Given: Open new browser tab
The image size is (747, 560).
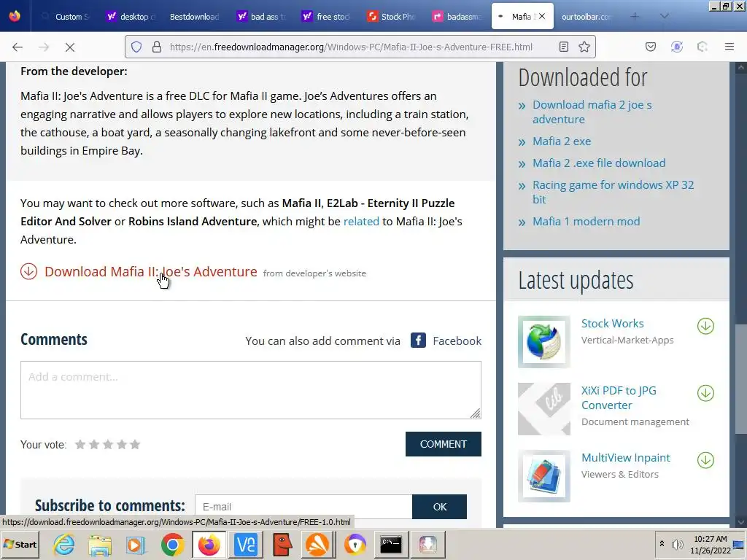Looking at the screenshot, I should point(635,16).
